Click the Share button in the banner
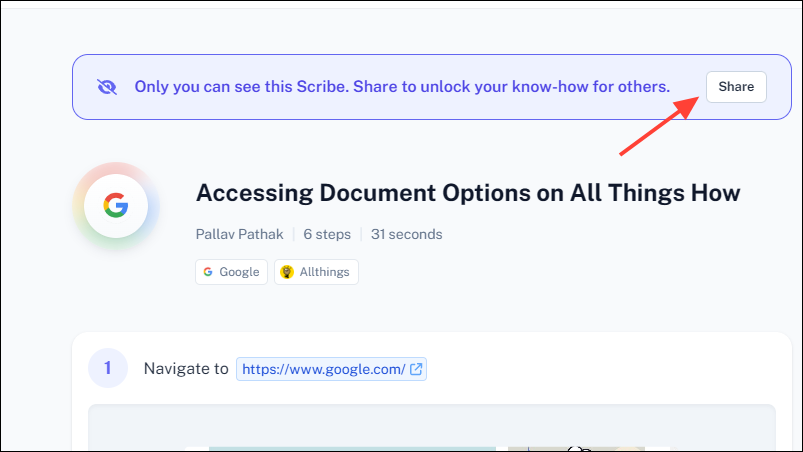The height and width of the screenshot is (452, 803). 736,87
